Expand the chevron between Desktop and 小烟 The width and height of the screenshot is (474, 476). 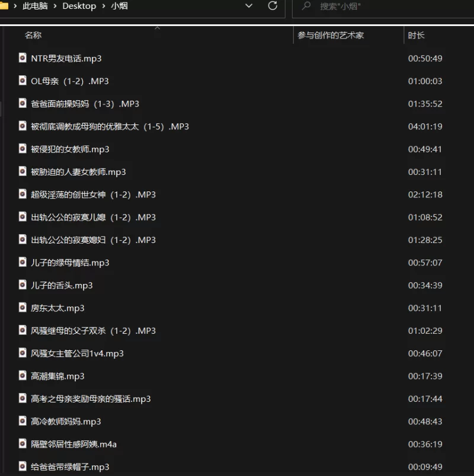[x=104, y=6]
